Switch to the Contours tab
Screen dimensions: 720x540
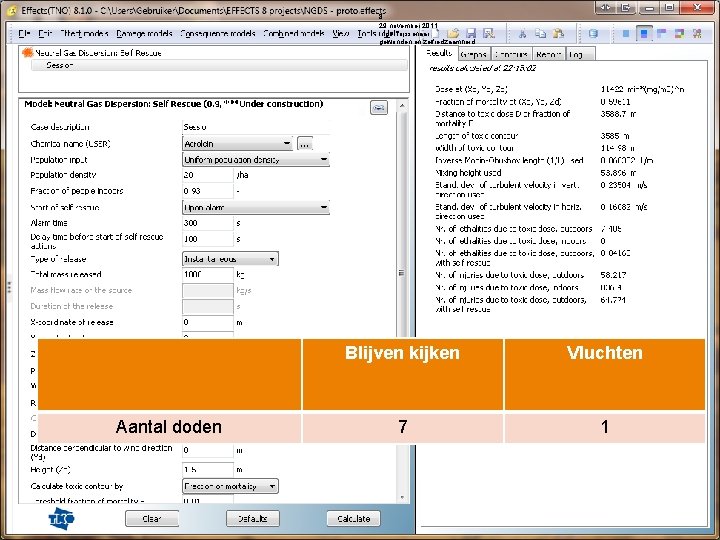511,54
